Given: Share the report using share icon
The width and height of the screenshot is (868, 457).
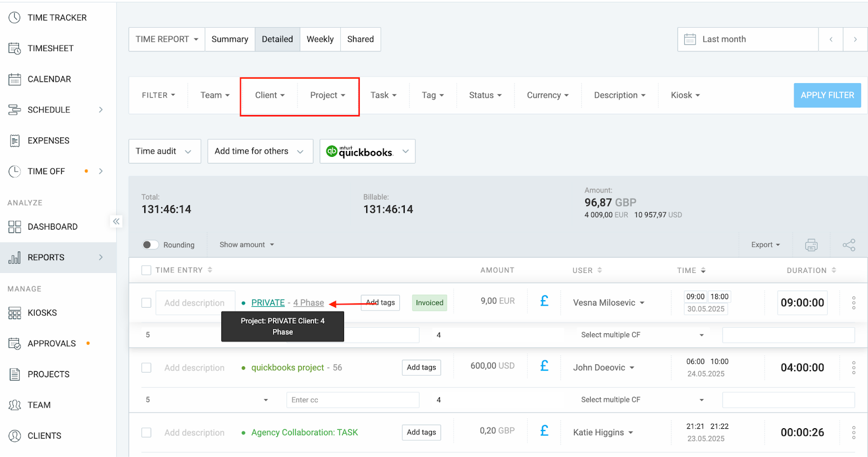Looking at the screenshot, I should (x=849, y=245).
